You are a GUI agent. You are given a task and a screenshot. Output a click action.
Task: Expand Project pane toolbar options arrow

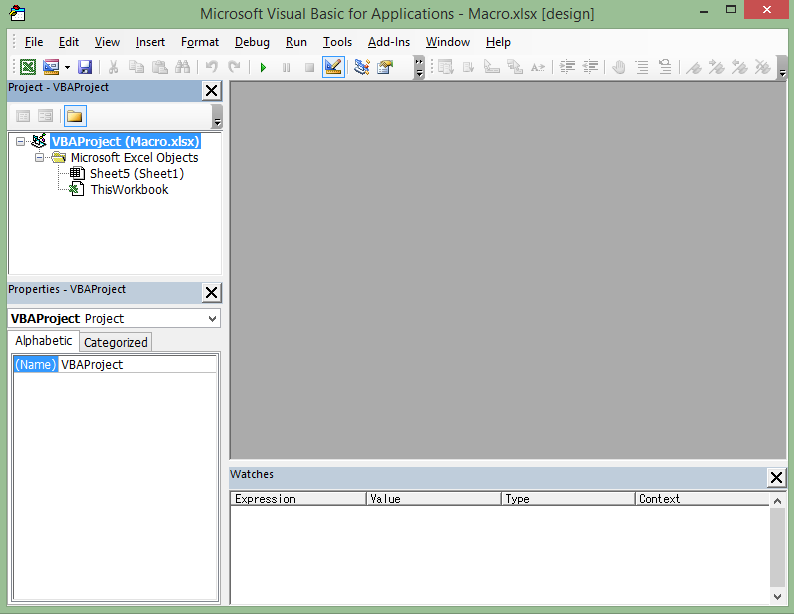tap(217, 116)
